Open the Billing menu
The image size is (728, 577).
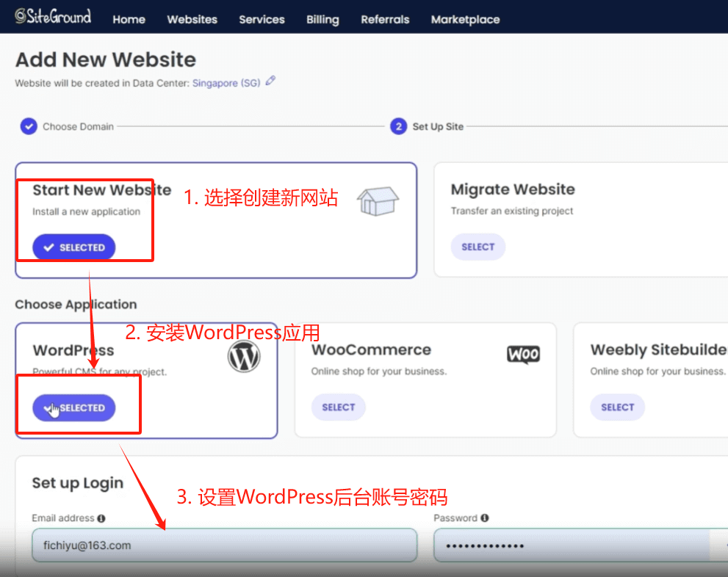click(322, 20)
